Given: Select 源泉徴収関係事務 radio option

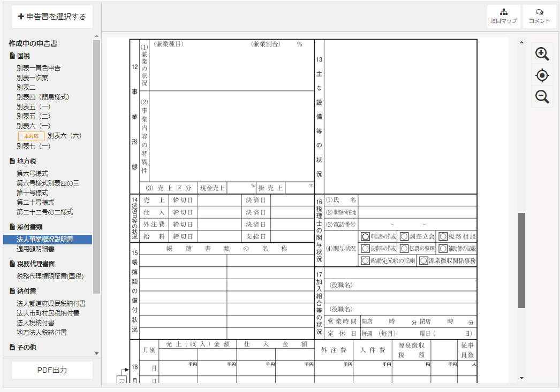Looking at the screenshot, I should point(423,261).
